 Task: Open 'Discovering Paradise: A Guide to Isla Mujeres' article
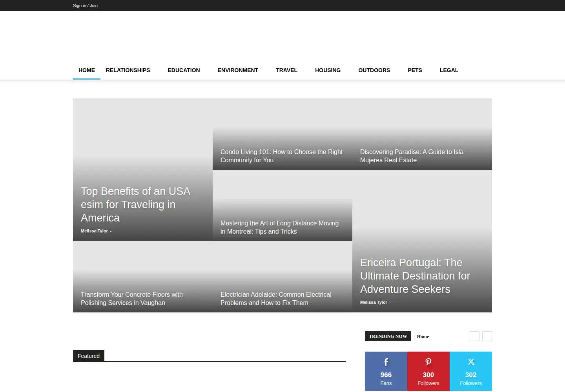pos(412,156)
